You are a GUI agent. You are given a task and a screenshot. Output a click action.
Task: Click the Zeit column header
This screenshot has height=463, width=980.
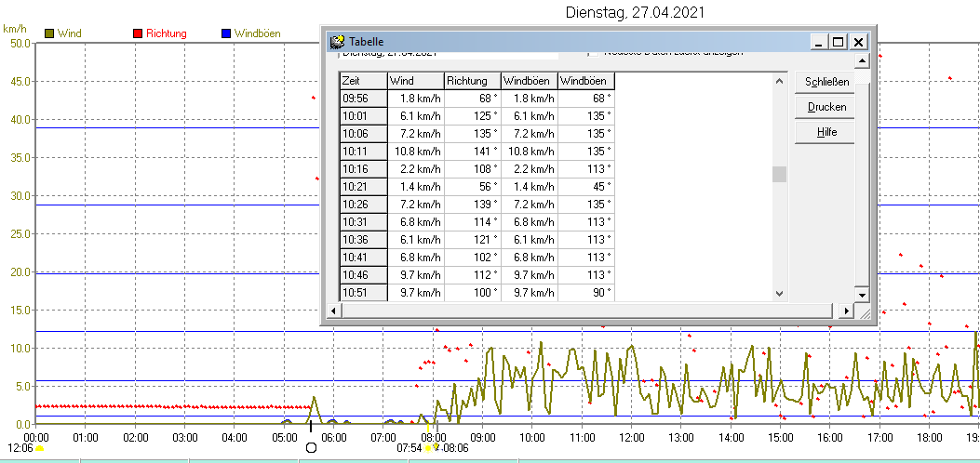click(x=363, y=81)
